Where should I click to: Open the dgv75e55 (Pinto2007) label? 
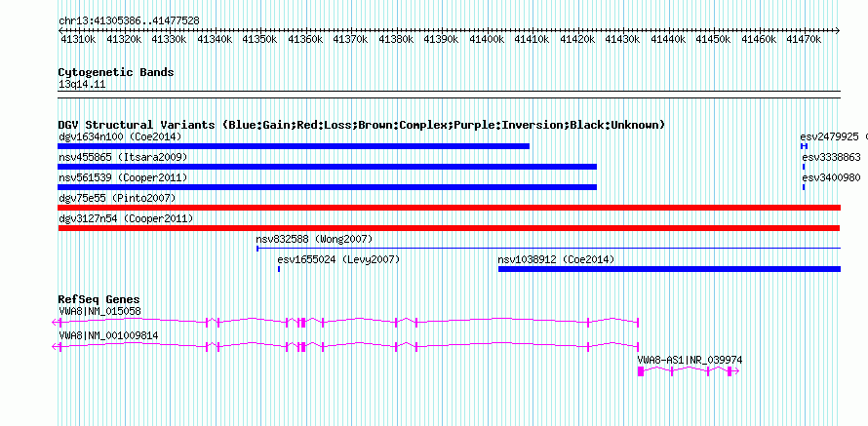pos(117,198)
